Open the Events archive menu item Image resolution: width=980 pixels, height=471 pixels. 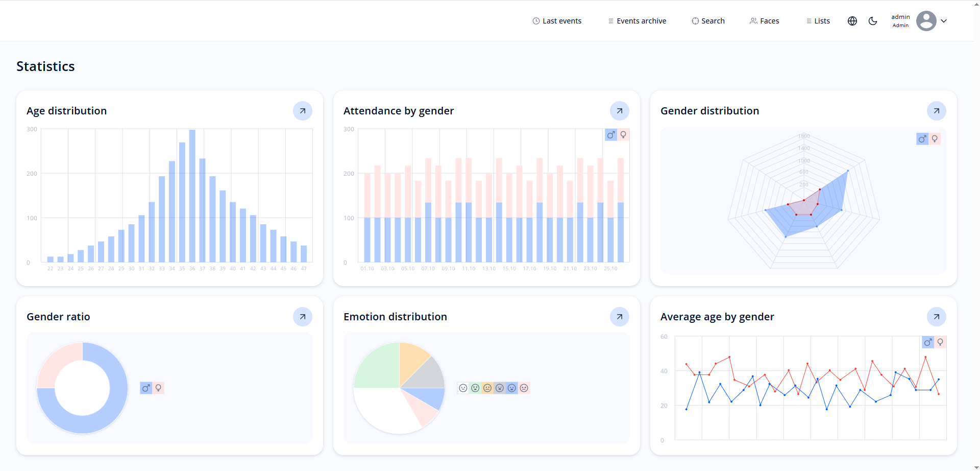(637, 21)
